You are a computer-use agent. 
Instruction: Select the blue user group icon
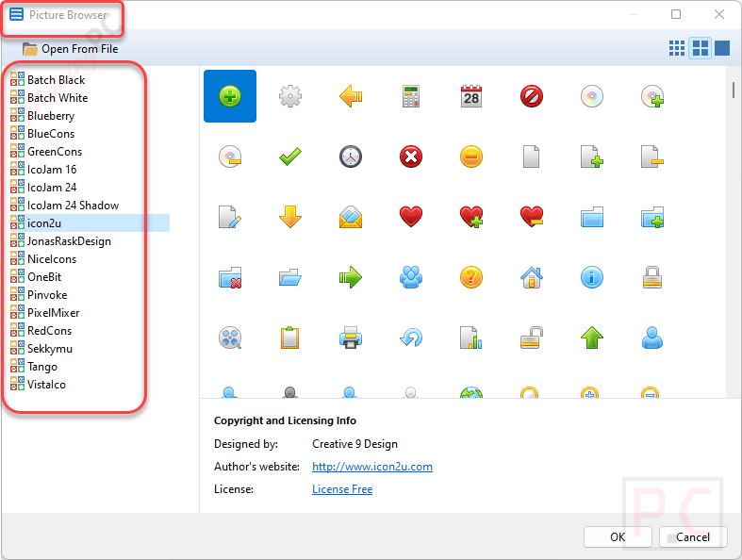coord(411,277)
